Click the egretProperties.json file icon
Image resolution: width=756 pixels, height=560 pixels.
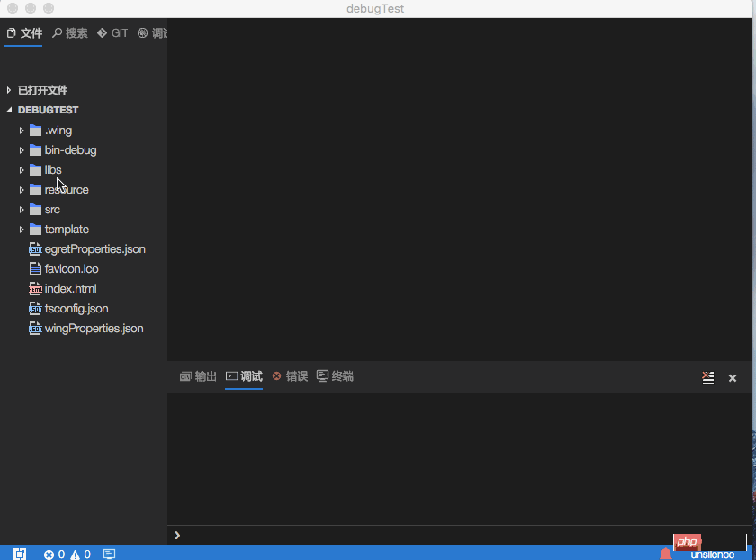coord(35,248)
